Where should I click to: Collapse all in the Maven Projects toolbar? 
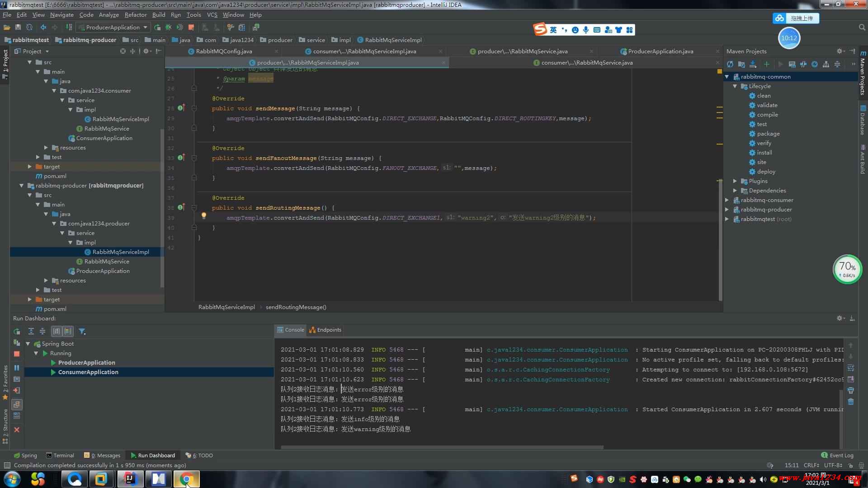[x=837, y=64]
